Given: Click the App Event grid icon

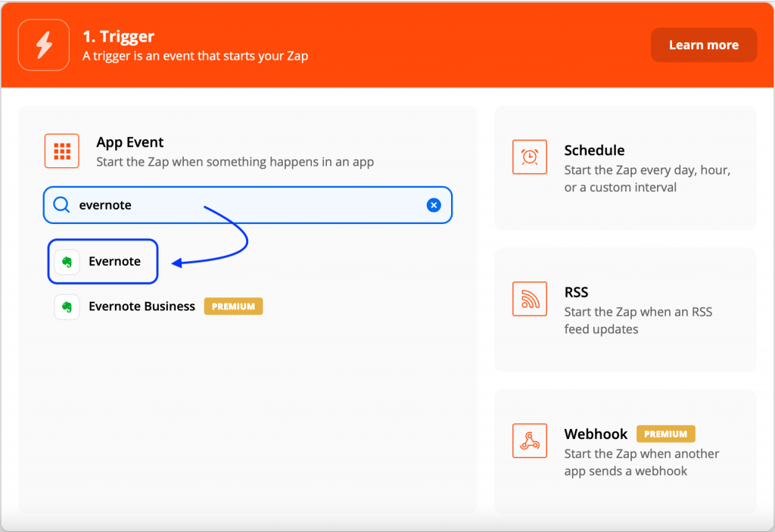Looking at the screenshot, I should pyautogui.click(x=62, y=151).
